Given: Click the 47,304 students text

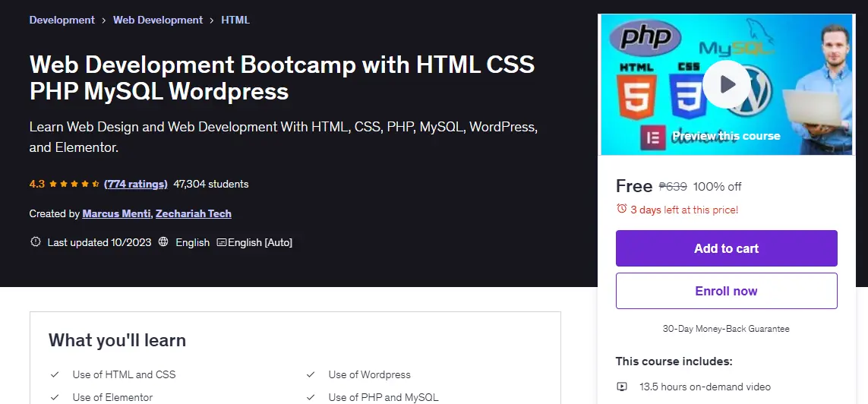Looking at the screenshot, I should [x=211, y=184].
